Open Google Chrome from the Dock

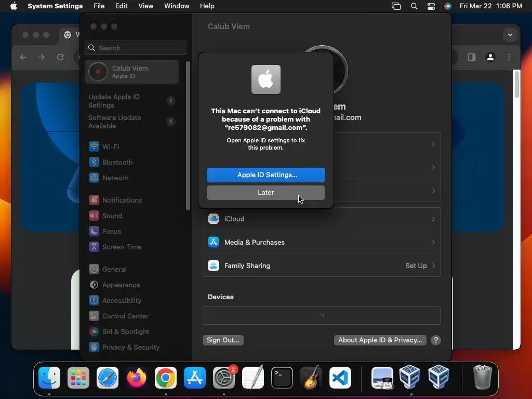(x=166, y=378)
